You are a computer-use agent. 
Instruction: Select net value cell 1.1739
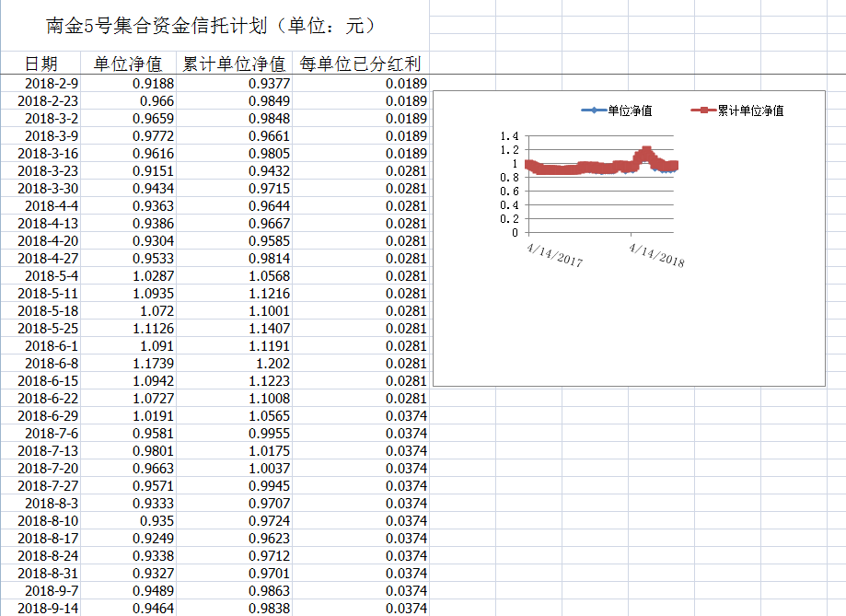click(x=128, y=364)
